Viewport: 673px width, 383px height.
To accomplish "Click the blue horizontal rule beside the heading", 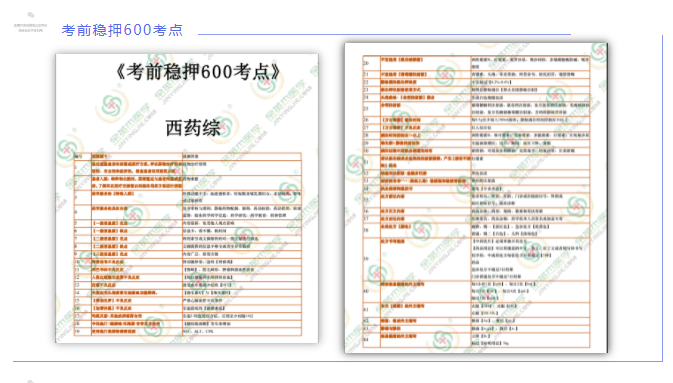I will pyautogui.click(x=384, y=34).
